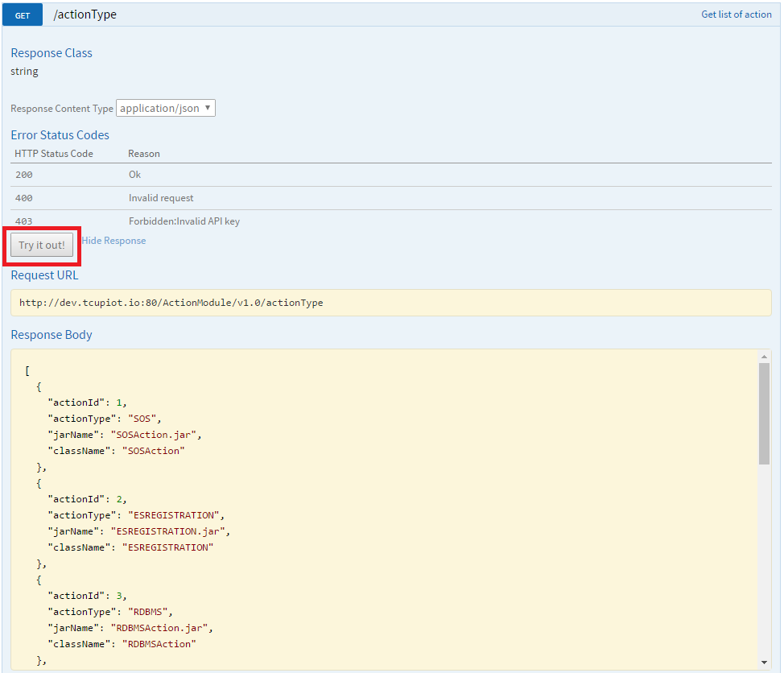This screenshot has width=784, height=673.
Task: Click the Request URL field text
Action: (x=171, y=303)
